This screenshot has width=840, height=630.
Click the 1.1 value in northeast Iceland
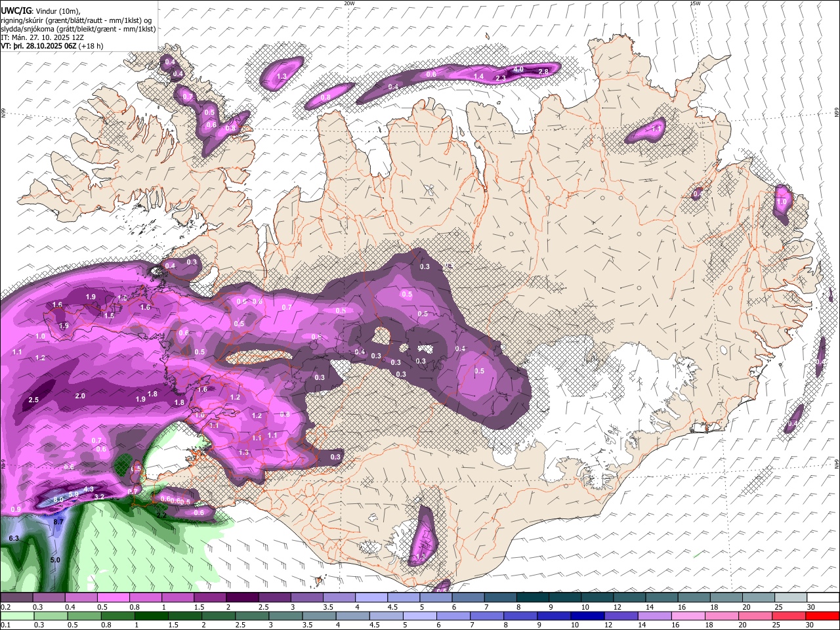pyautogui.click(x=656, y=129)
